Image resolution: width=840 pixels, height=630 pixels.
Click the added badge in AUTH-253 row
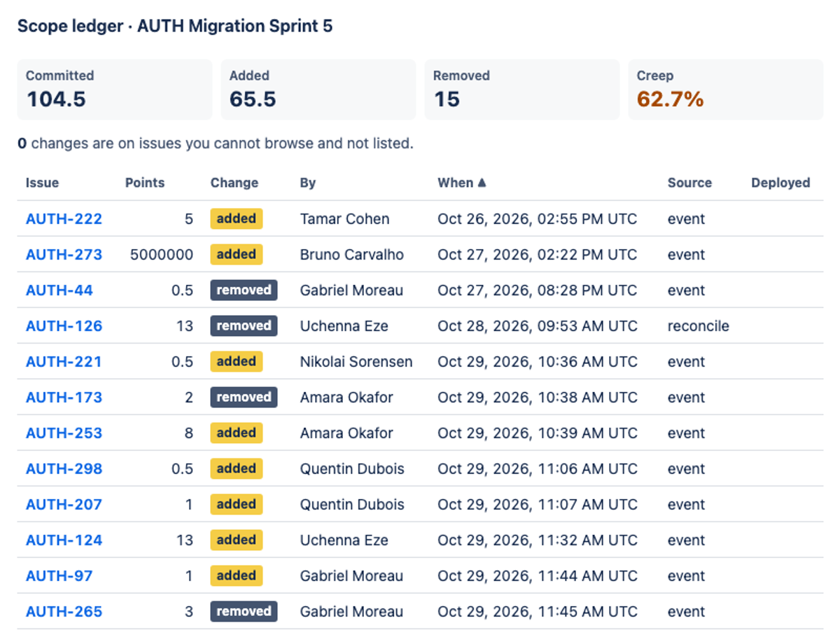tap(237, 433)
